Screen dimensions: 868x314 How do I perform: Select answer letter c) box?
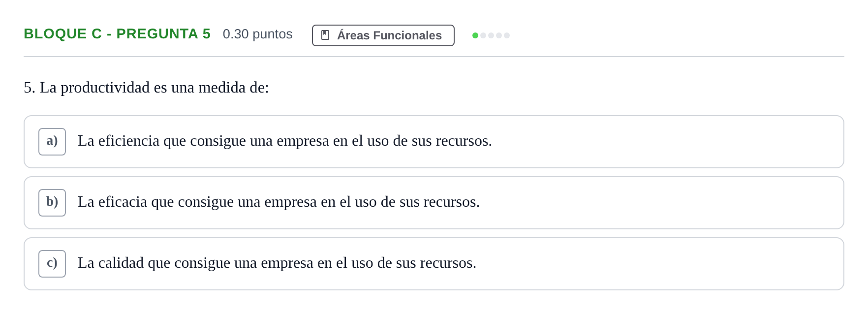click(x=52, y=264)
